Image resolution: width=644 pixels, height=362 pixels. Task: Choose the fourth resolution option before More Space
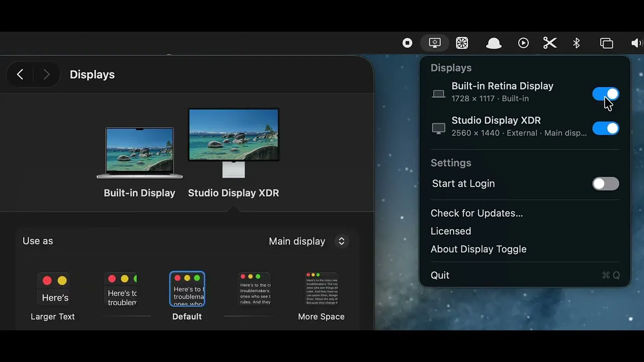(x=254, y=290)
